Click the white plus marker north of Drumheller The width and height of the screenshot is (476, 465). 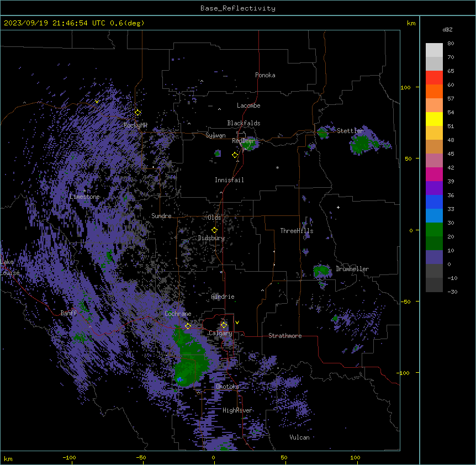(x=338, y=207)
